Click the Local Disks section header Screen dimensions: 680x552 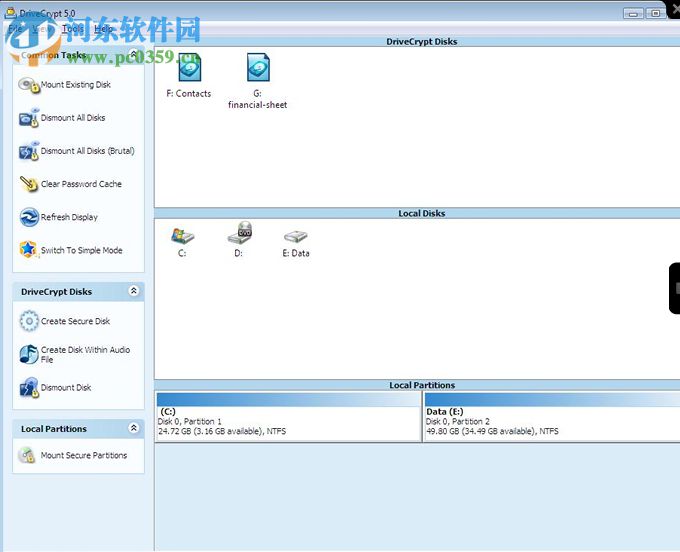point(422,213)
